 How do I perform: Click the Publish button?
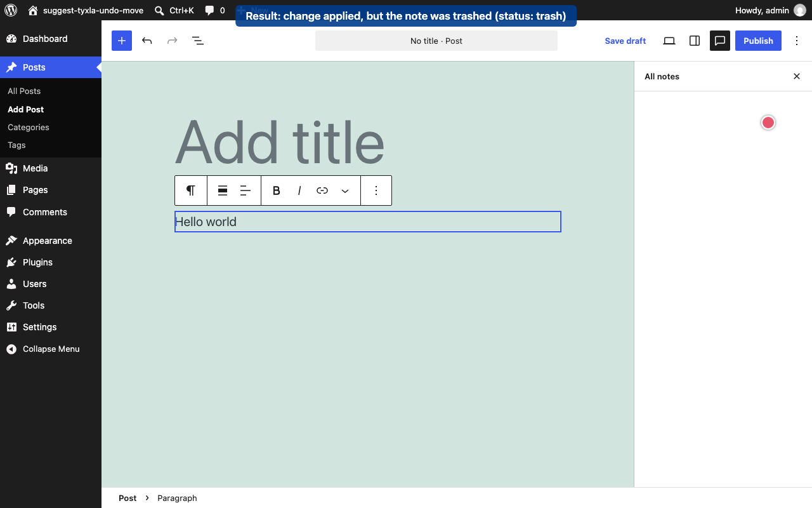click(758, 41)
